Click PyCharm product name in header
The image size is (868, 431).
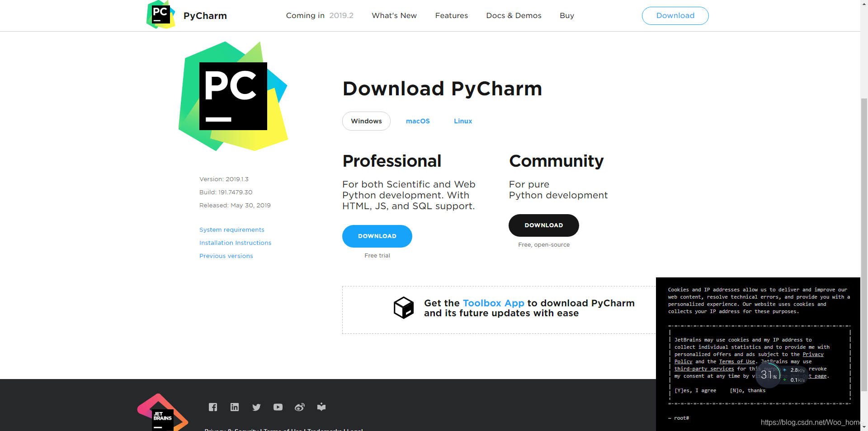pyautogui.click(x=205, y=16)
